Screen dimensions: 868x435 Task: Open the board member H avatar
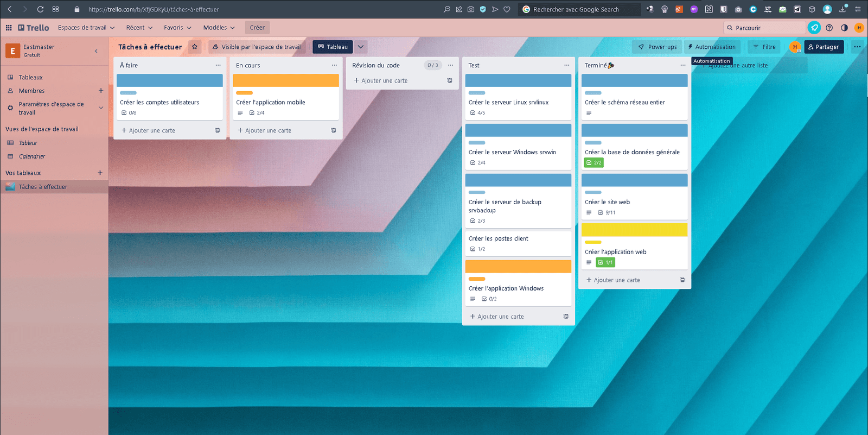tap(795, 47)
